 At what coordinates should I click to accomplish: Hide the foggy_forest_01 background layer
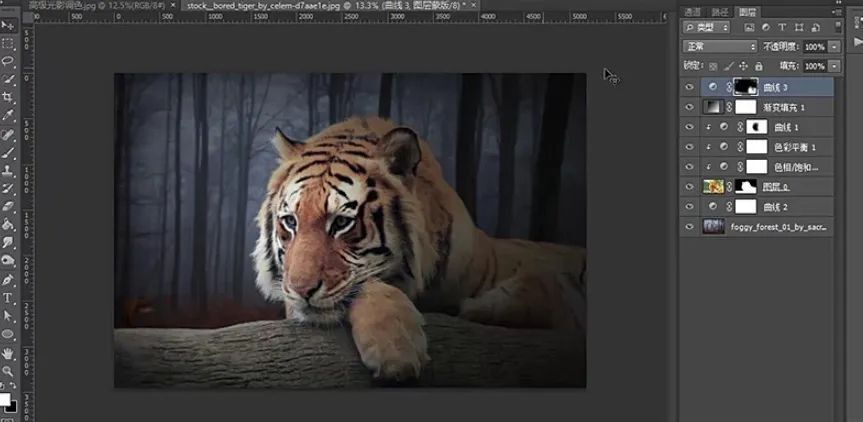click(689, 227)
